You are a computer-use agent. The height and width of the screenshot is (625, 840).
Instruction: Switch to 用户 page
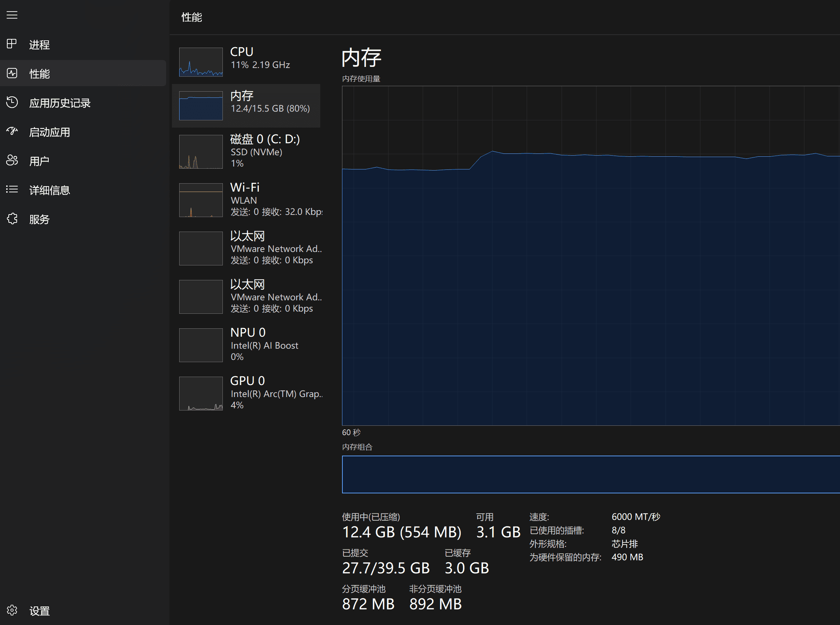tap(83, 161)
